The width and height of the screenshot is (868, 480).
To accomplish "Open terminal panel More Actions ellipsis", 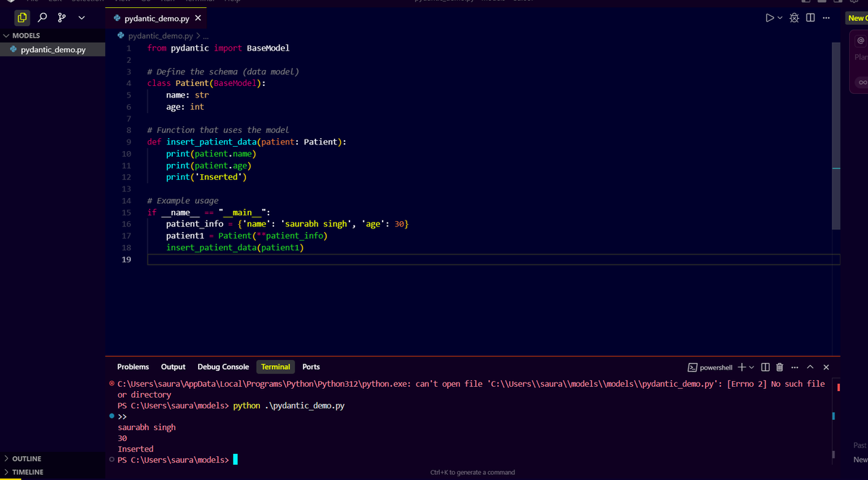I will [795, 367].
